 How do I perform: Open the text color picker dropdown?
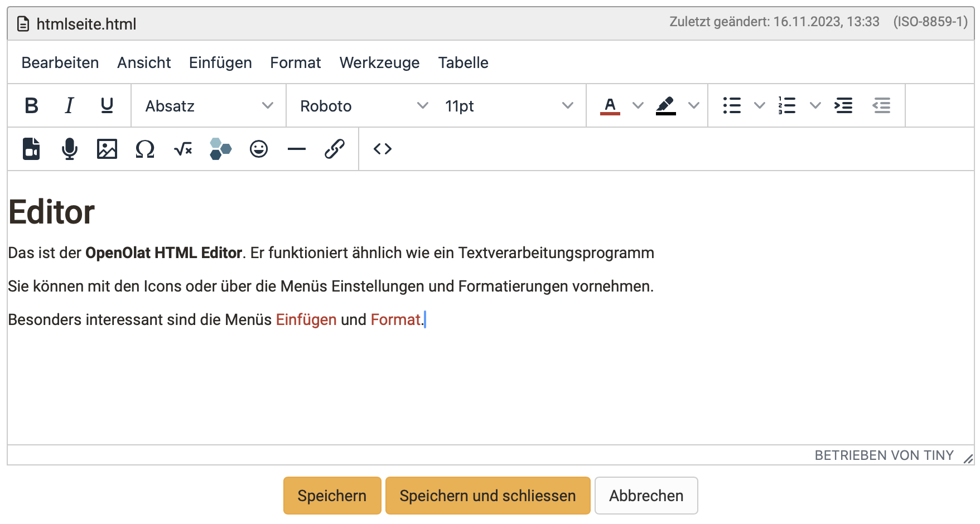tap(636, 105)
